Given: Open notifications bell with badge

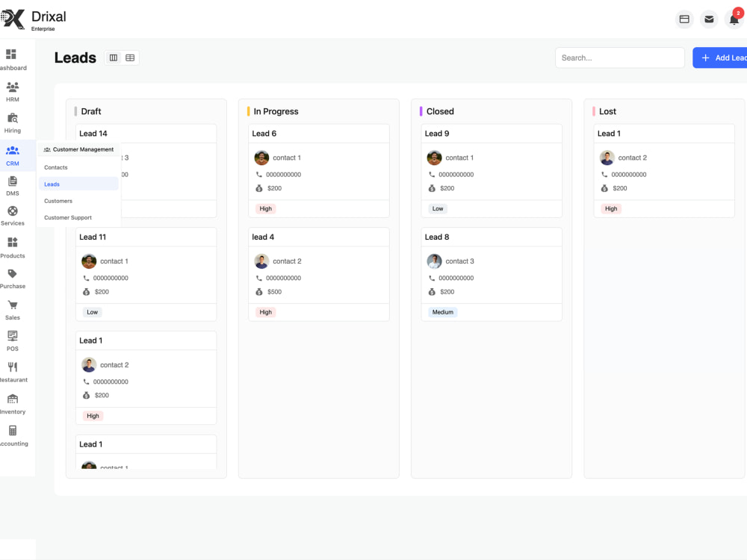Looking at the screenshot, I should (x=734, y=19).
